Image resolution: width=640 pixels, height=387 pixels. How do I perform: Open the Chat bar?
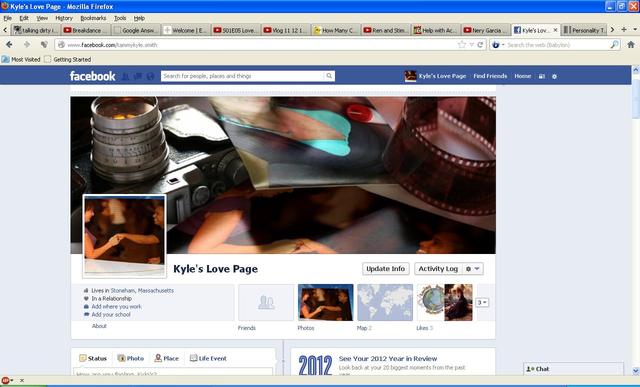point(573,369)
